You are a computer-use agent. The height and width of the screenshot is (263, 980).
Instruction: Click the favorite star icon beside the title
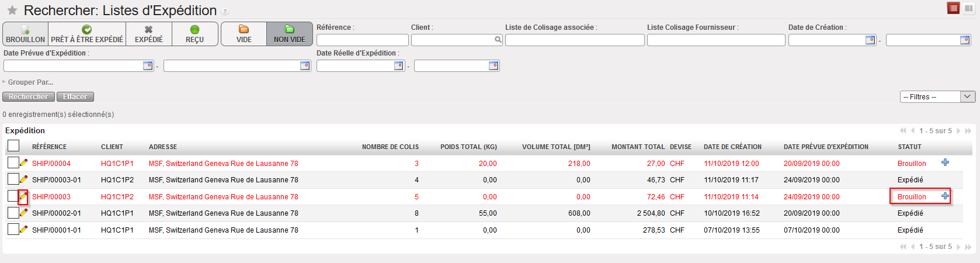(12, 11)
